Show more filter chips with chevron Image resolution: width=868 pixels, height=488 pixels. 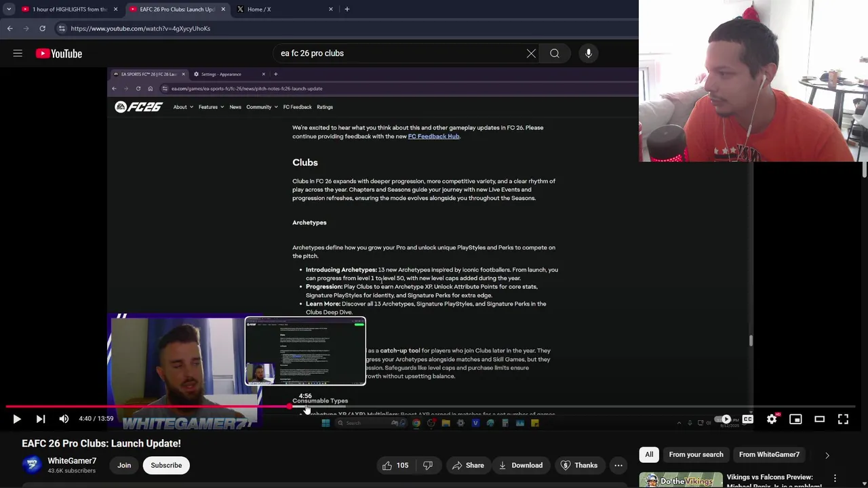click(x=827, y=455)
